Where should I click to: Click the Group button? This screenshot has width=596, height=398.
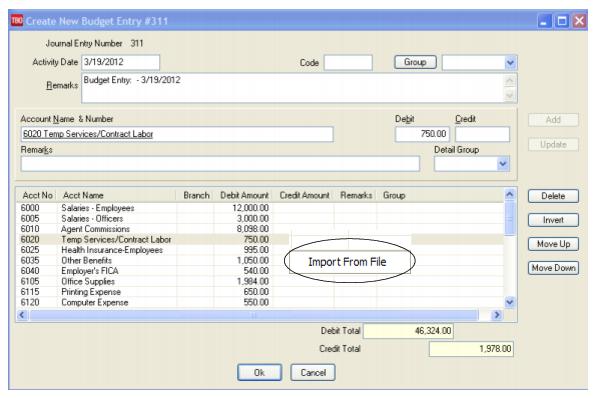415,62
